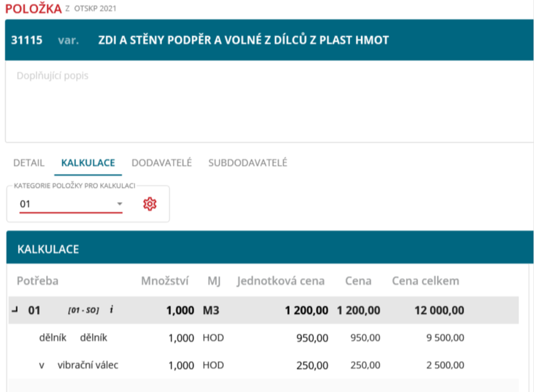Click the item code 31115

[26, 40]
